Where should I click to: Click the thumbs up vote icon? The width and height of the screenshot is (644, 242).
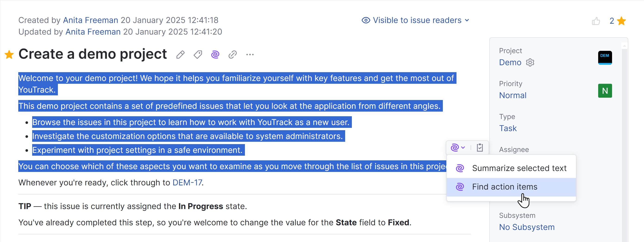(596, 21)
